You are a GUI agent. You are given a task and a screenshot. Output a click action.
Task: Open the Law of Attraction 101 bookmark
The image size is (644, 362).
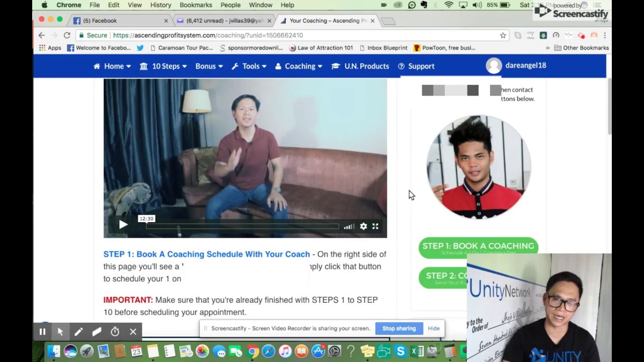click(321, 48)
